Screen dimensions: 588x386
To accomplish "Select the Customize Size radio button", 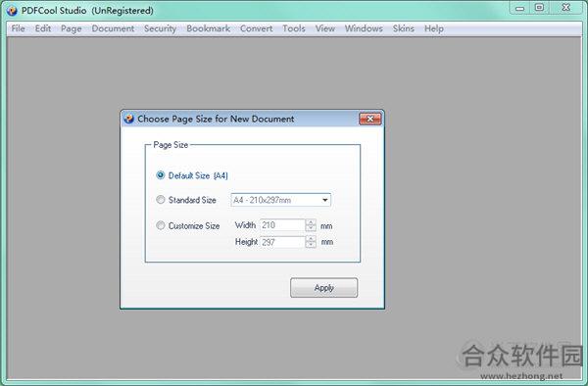I will point(161,225).
